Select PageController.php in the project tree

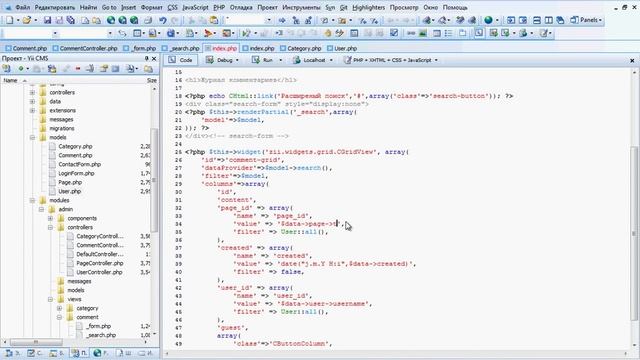[100, 263]
